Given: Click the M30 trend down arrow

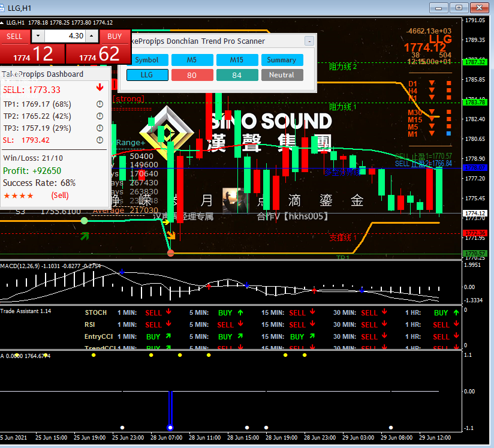Looking at the screenshot, I should [432, 112].
